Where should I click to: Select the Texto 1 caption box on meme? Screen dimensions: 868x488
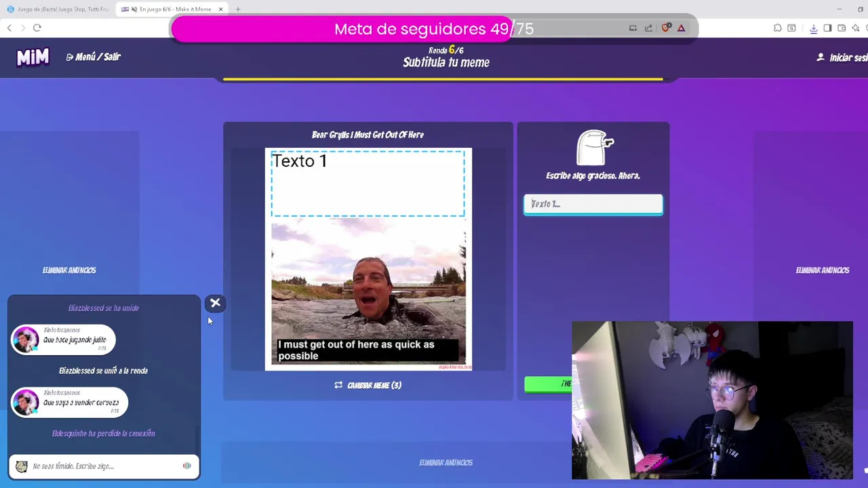point(368,184)
